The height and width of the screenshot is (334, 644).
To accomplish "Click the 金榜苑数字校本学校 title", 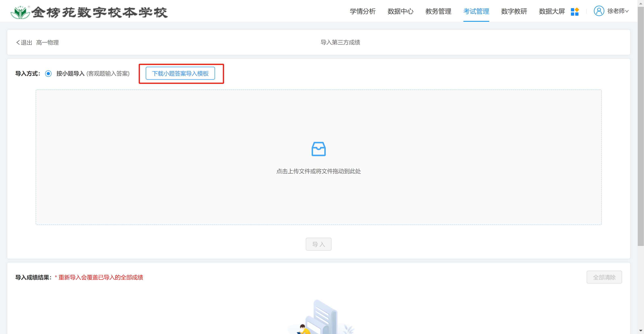I will [x=99, y=12].
